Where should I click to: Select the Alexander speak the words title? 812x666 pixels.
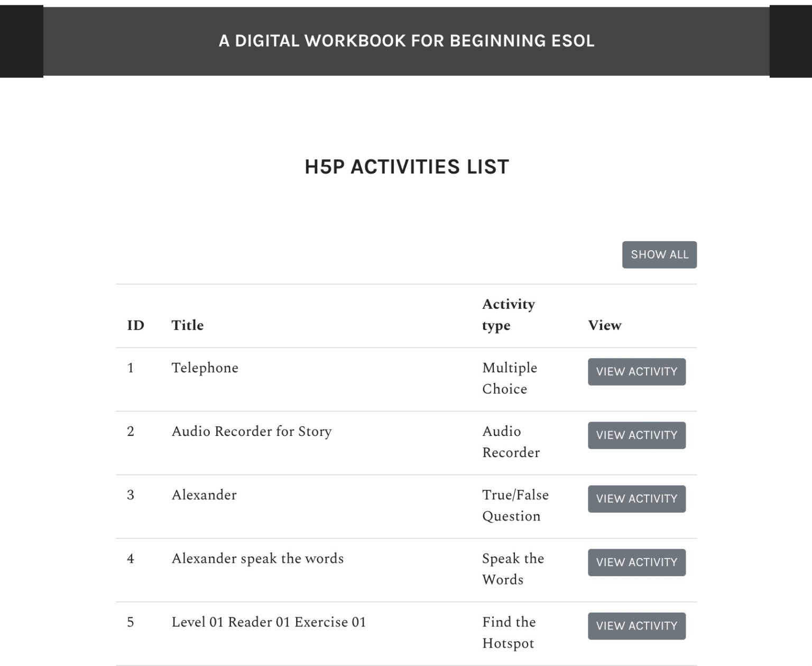tap(257, 559)
